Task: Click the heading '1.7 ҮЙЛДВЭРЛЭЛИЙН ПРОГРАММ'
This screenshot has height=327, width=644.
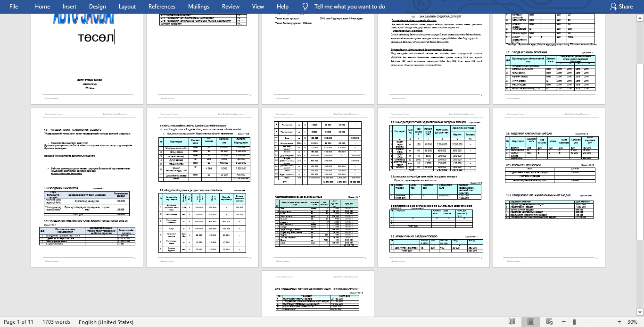Action: coord(526,52)
